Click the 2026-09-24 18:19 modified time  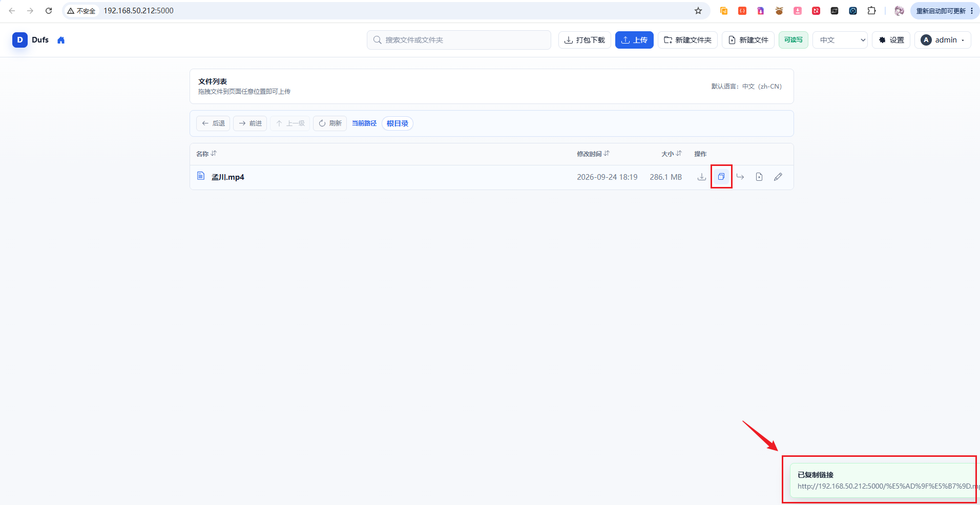[x=607, y=177]
